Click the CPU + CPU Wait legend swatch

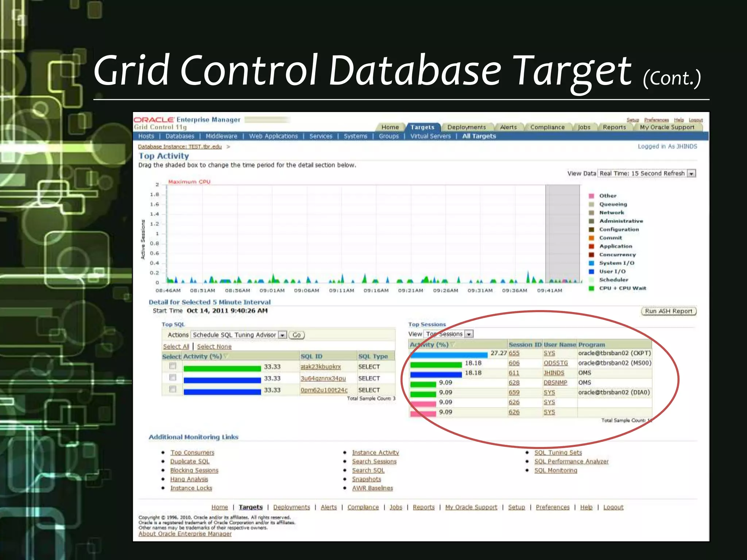(592, 288)
